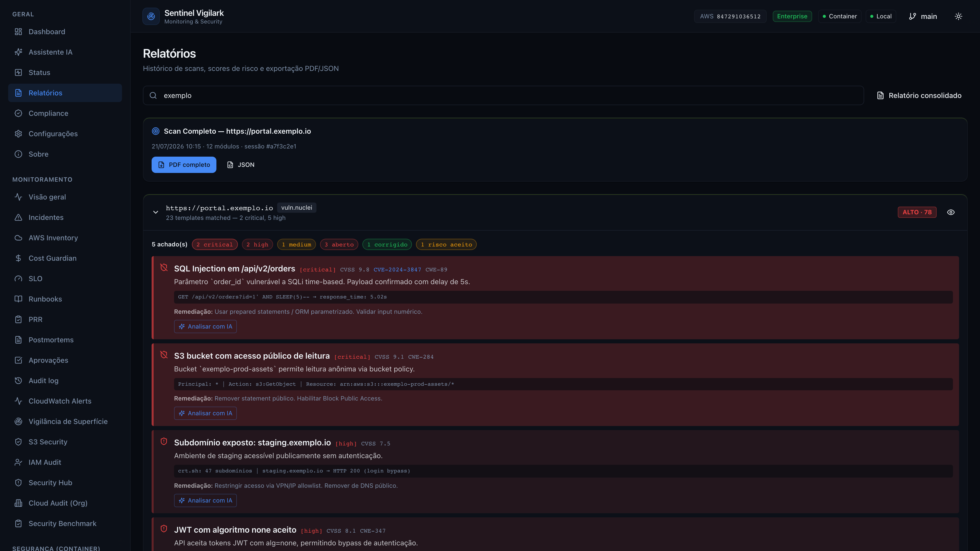Analisar com IA for staging subdomain finding
The image size is (980, 551).
click(205, 500)
